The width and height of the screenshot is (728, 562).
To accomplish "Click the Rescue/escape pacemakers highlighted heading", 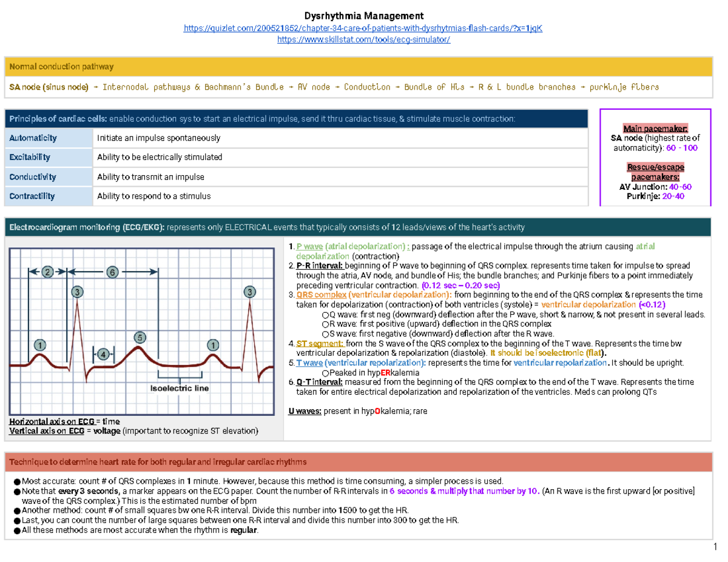I will [656, 172].
